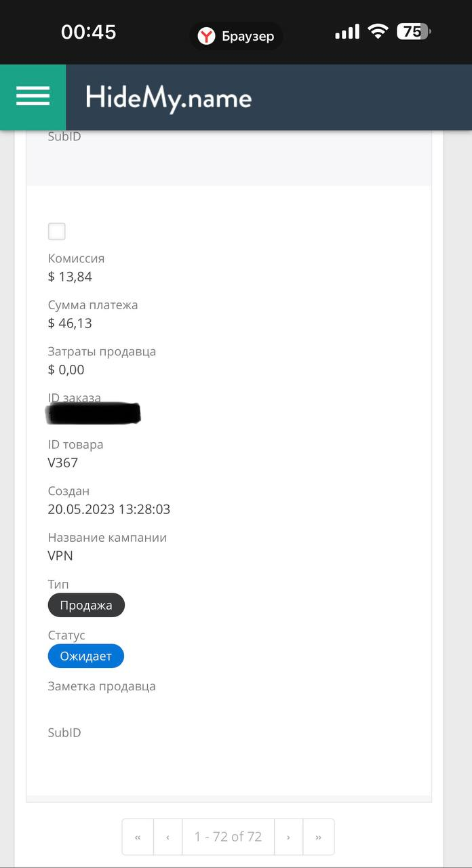This screenshot has height=868, width=472.
Task: Click the Ожидает status badge
Action: (x=85, y=656)
